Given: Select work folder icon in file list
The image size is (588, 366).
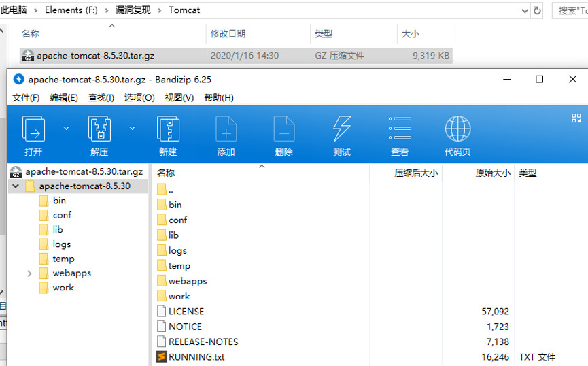Looking at the screenshot, I should click(162, 296).
